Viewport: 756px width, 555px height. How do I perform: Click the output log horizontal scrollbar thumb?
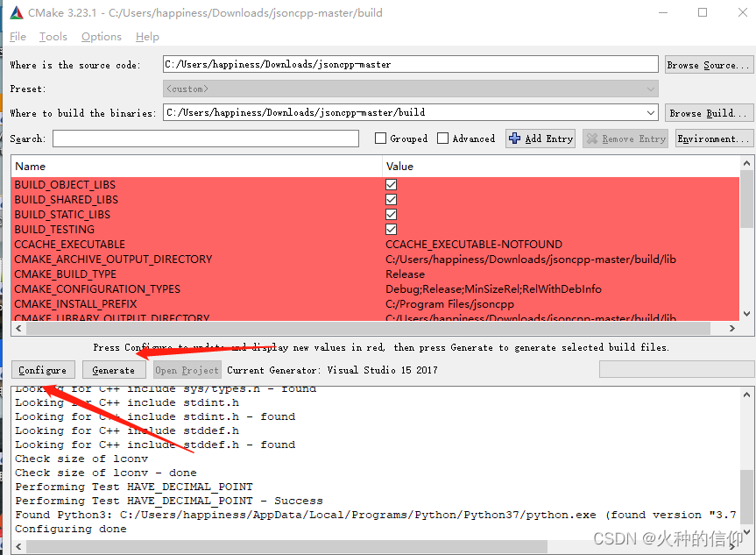pyautogui.click(x=286, y=546)
